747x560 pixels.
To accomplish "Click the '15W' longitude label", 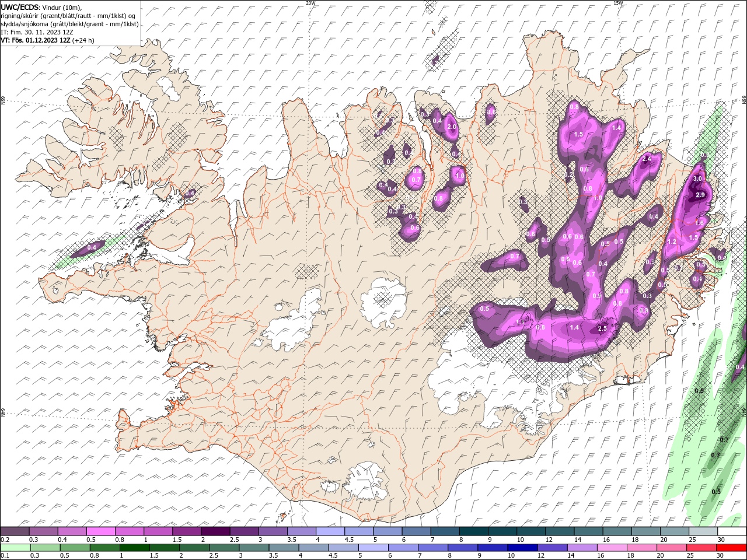I will click(x=618, y=3).
